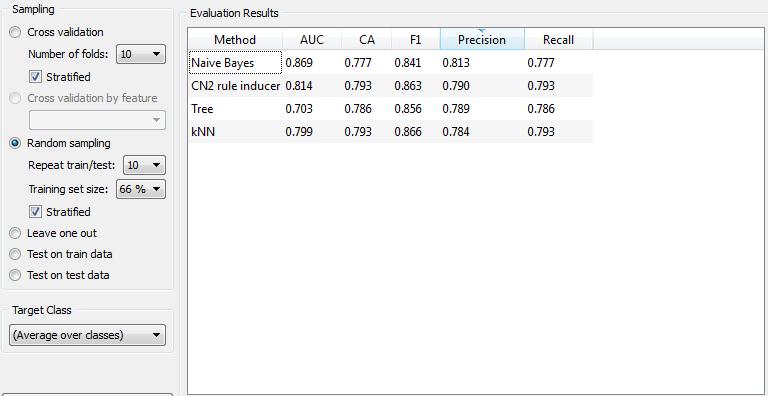Select the Cross validation radio button

15,32
